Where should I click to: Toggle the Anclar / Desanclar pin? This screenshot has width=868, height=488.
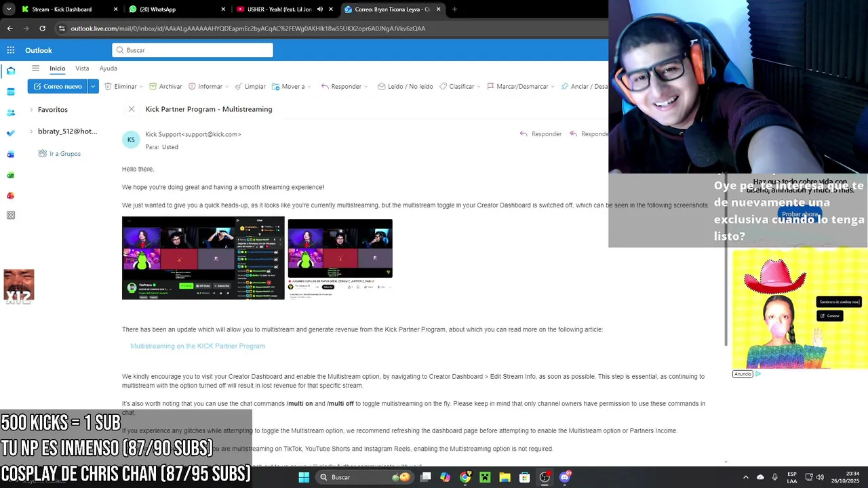[585, 87]
